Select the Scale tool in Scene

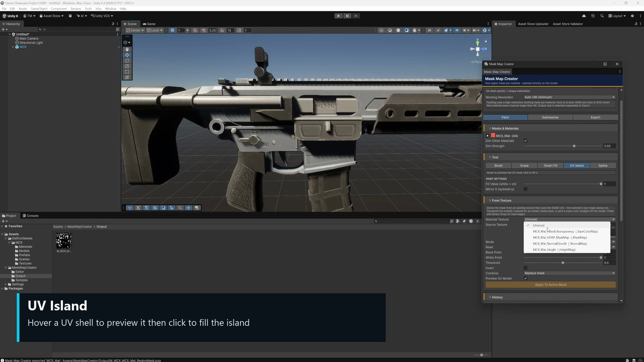point(127,66)
